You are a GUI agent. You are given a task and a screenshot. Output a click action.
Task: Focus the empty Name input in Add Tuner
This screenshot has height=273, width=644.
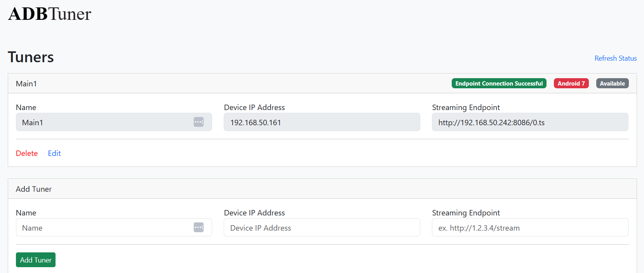coord(105,228)
